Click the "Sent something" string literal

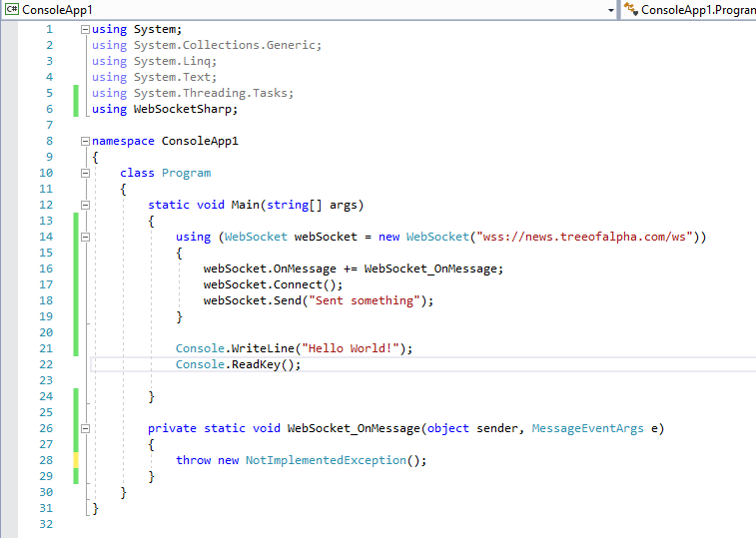pos(364,300)
